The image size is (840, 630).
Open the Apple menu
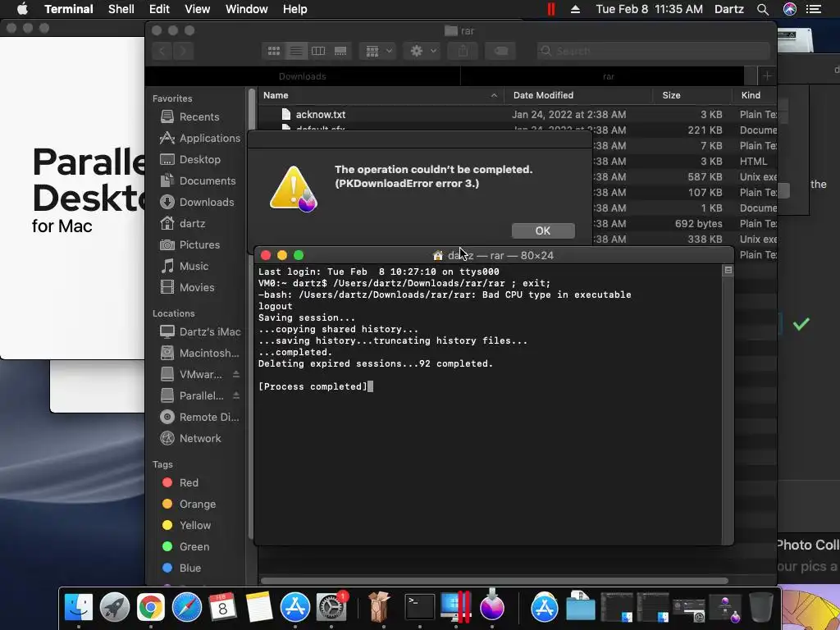coord(22,9)
